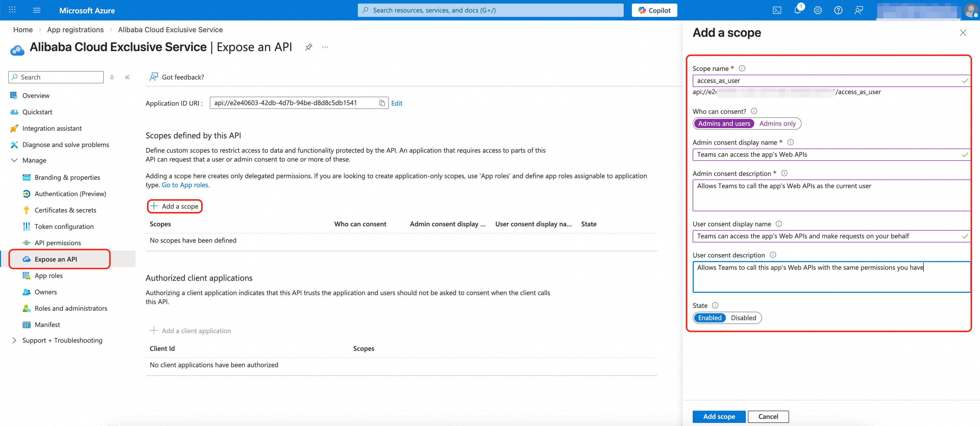The image size is (980, 426).
Task: Click the Scope name info icon
Action: [742, 69]
